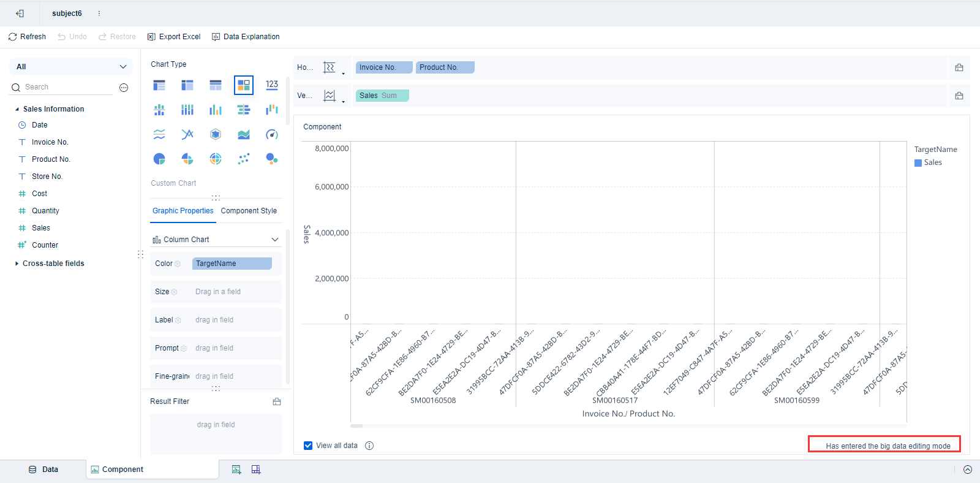980x483 pixels.
Task: Open the horizontal axis settings dropdown
Action: click(343, 74)
